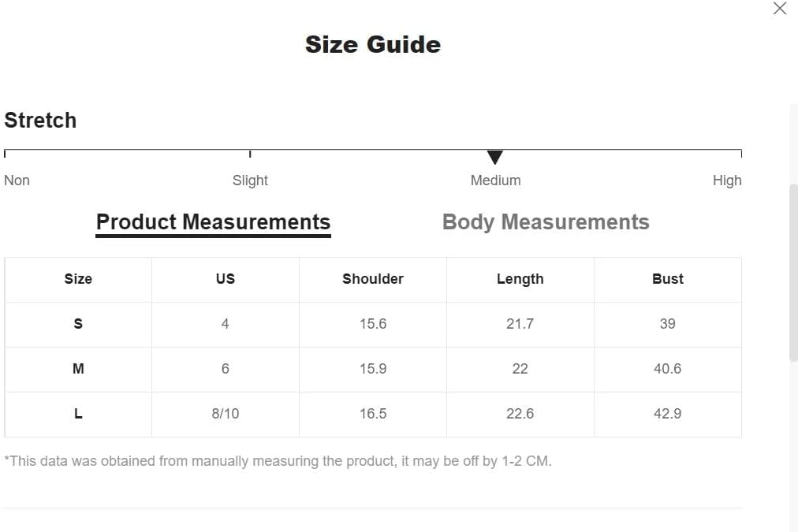Select the Product Measurements tab
Viewport: 798px width, 532px height.
point(213,222)
